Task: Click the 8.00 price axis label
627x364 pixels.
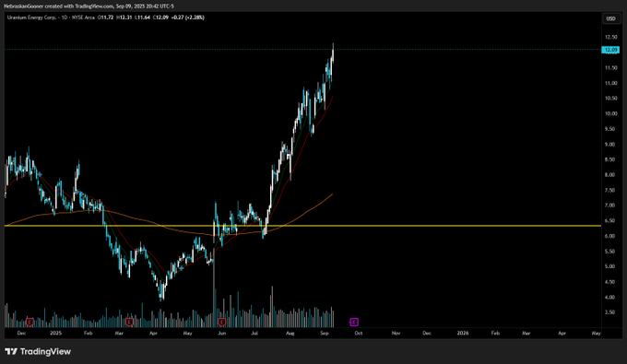Action: pyautogui.click(x=610, y=175)
